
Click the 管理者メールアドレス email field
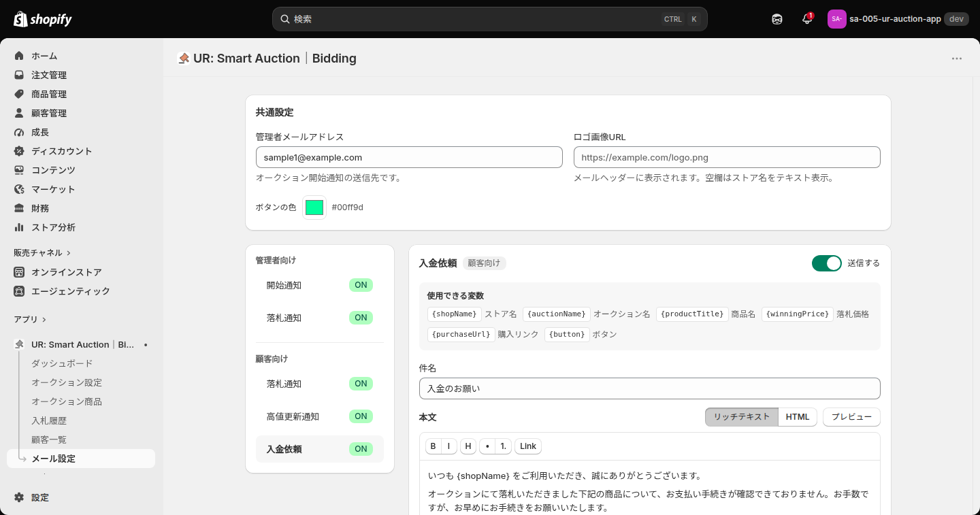[x=409, y=157]
